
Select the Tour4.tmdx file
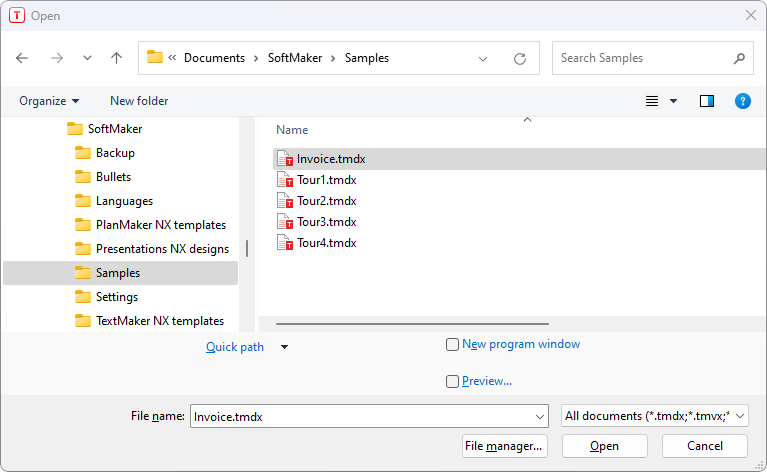pos(327,243)
